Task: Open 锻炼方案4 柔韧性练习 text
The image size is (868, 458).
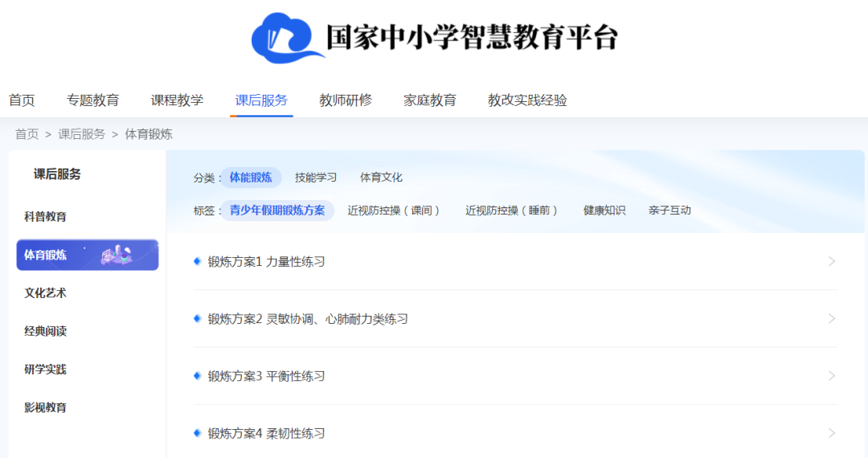Action: point(266,434)
